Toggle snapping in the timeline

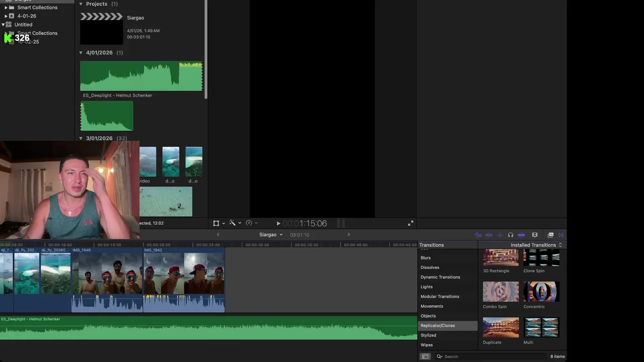point(522,235)
